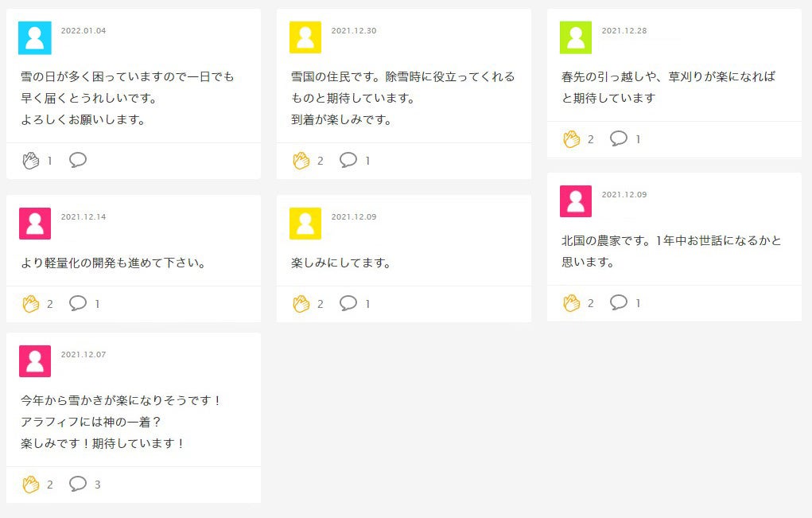
Task: Click the green avatar on the 2021.12.28 comment
Action: point(576,37)
